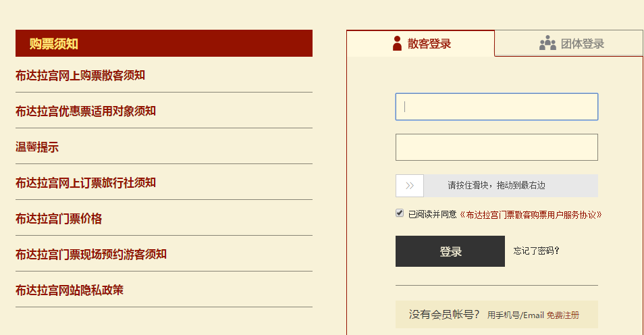Open 布达拉宫门票现场预约游客须知 notice
This screenshot has width=644, height=335.
[x=91, y=254]
